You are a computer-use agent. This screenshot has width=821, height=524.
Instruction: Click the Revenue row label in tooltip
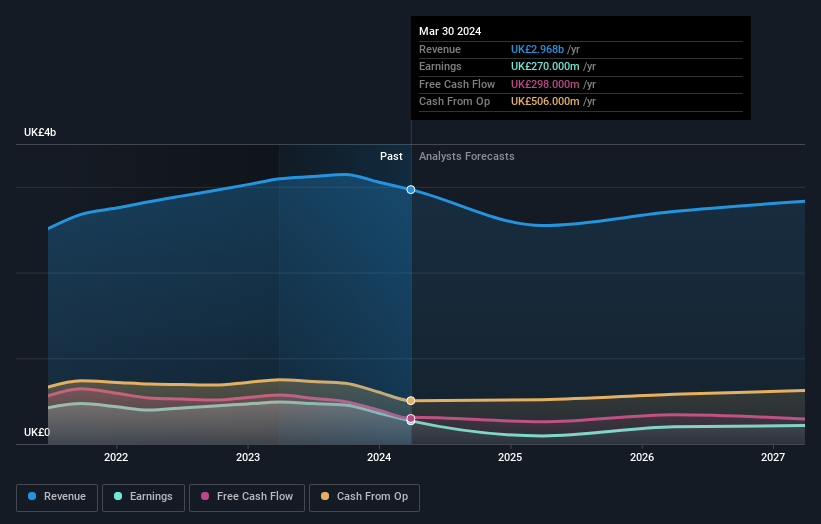[x=440, y=49]
